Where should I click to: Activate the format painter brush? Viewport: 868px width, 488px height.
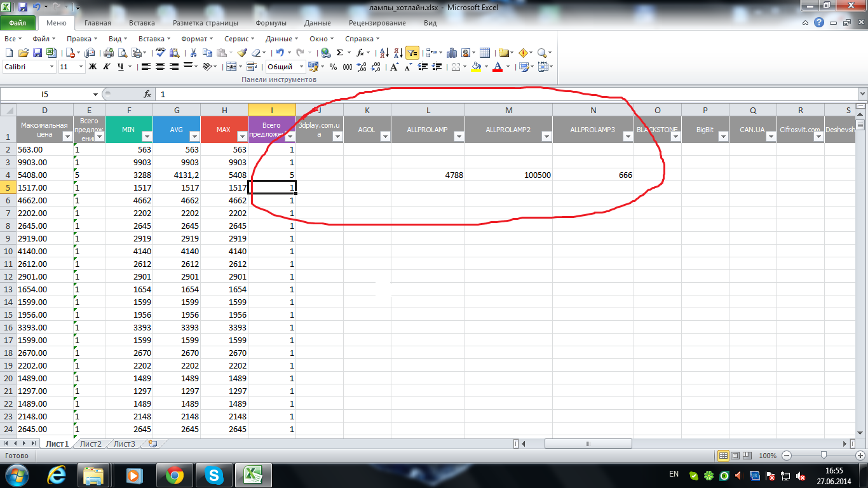click(x=242, y=53)
